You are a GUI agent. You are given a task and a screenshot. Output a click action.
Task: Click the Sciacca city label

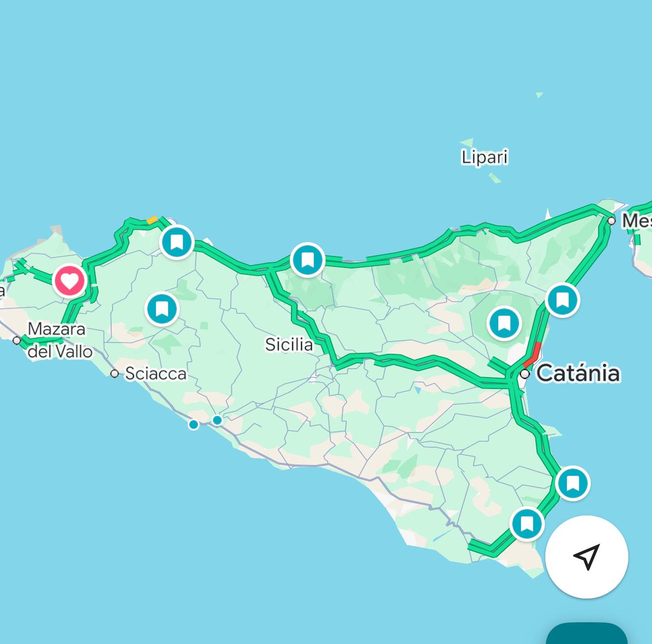coord(156,374)
